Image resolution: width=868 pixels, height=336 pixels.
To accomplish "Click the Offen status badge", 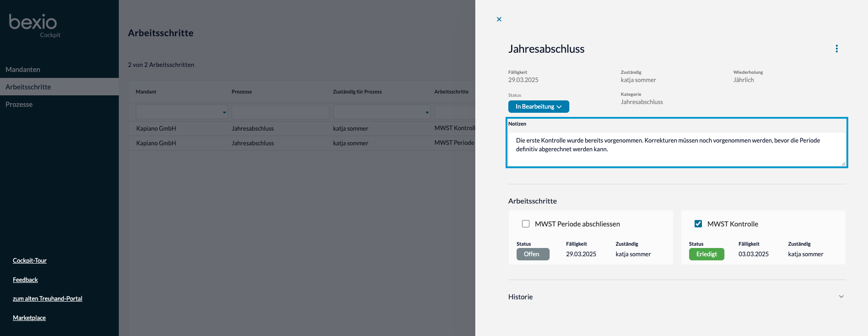I will point(533,254).
